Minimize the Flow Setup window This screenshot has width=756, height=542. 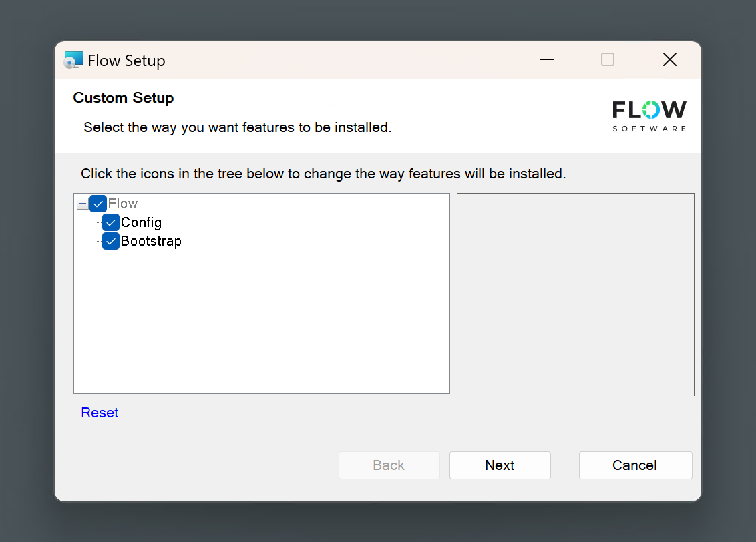pyautogui.click(x=546, y=59)
